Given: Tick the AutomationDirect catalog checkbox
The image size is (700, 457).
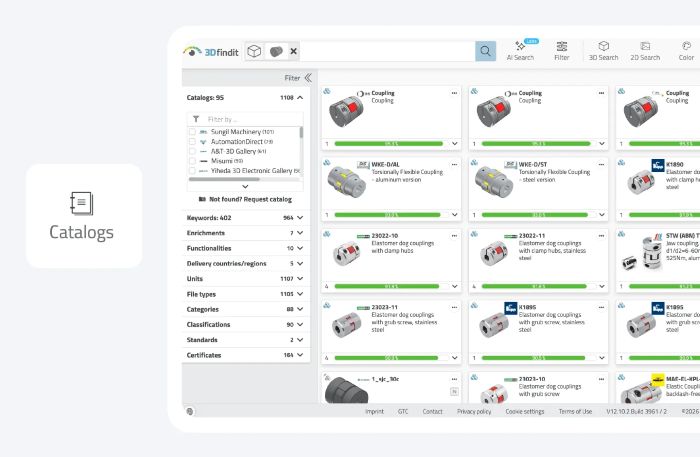Looking at the screenshot, I should 192,142.
